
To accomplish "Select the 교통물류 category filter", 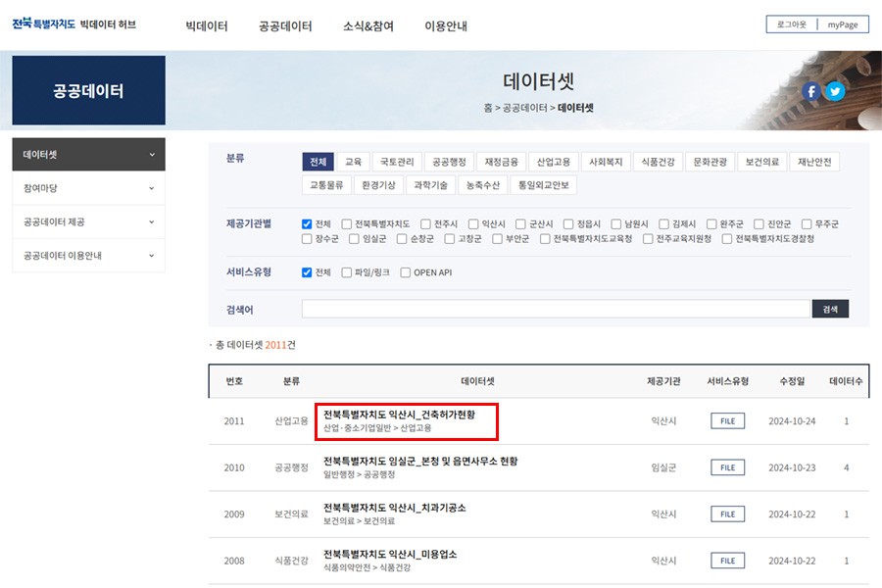I will (326, 184).
